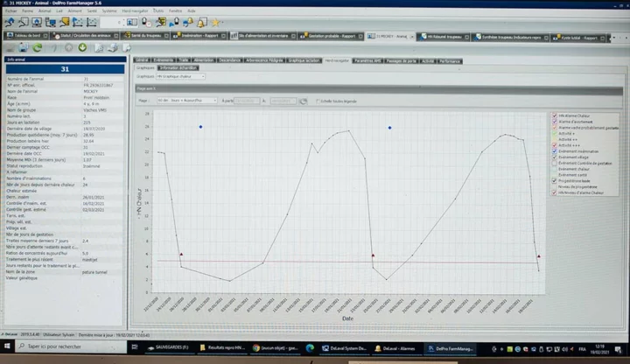
Task: Toggle Progestérone lissée legend checkbox
Action: coord(554,179)
